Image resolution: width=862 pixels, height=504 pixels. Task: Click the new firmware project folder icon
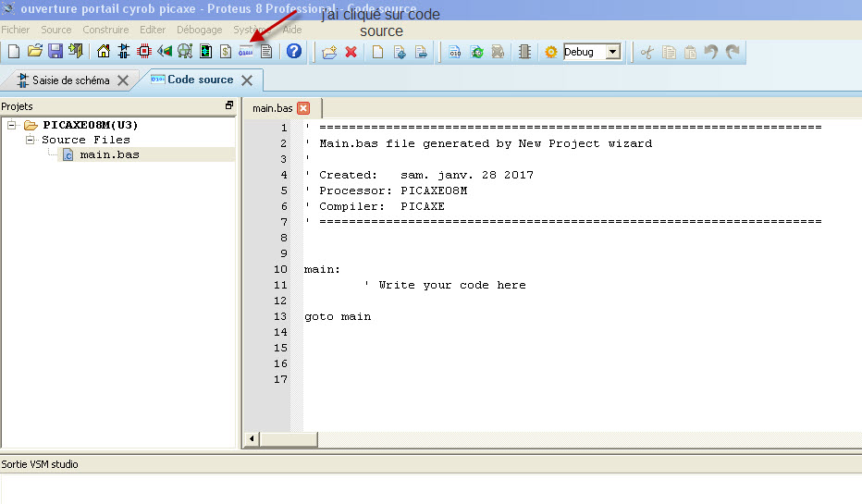point(329,52)
